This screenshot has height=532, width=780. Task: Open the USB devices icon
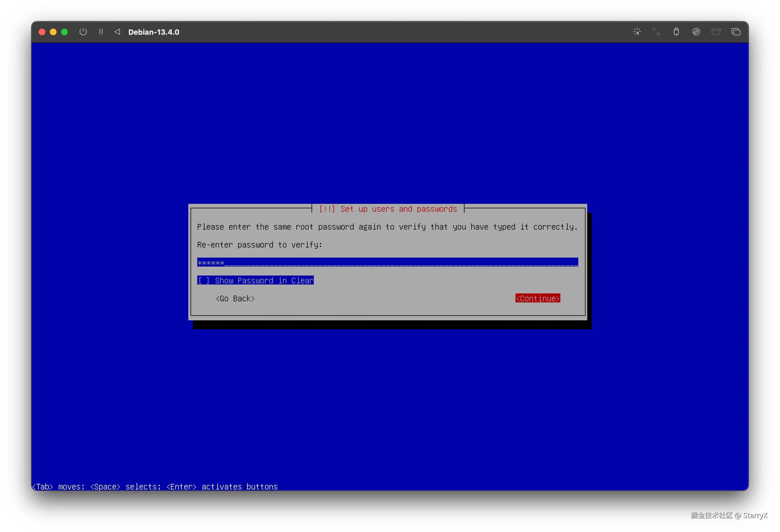(676, 32)
